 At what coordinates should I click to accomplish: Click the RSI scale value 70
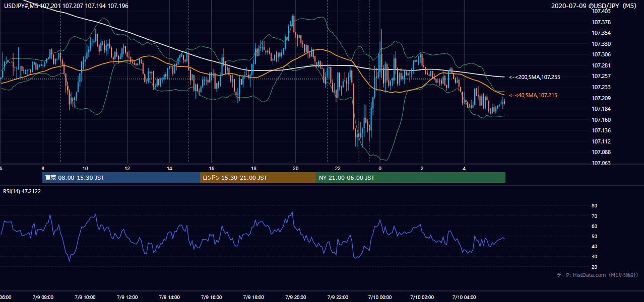594,216
